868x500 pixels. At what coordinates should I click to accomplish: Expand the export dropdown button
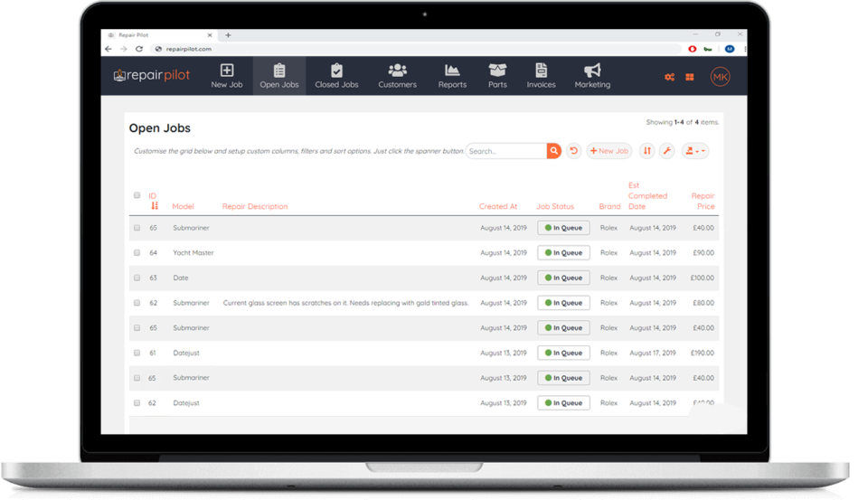point(694,151)
